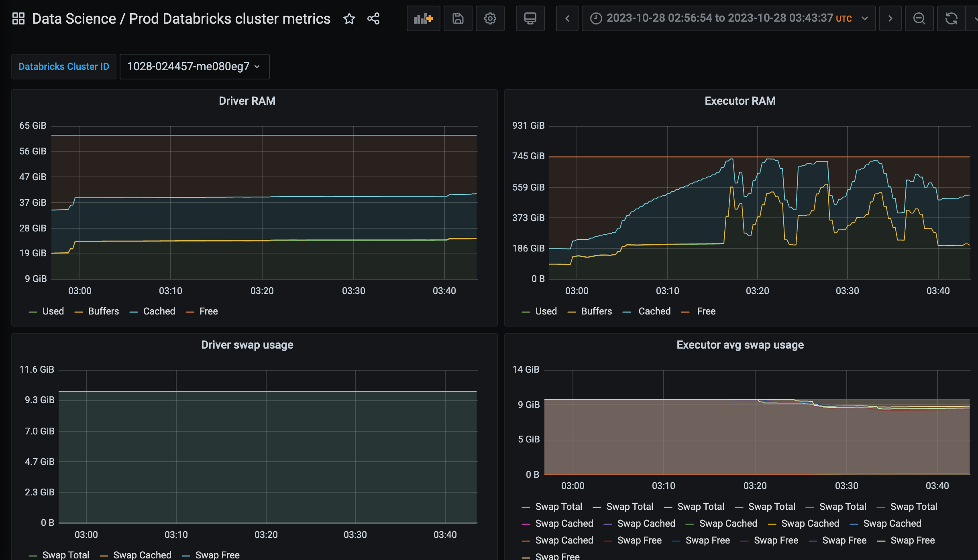Toggle the Cached series in Driver RAM legend
978x560 pixels.
pyautogui.click(x=159, y=311)
